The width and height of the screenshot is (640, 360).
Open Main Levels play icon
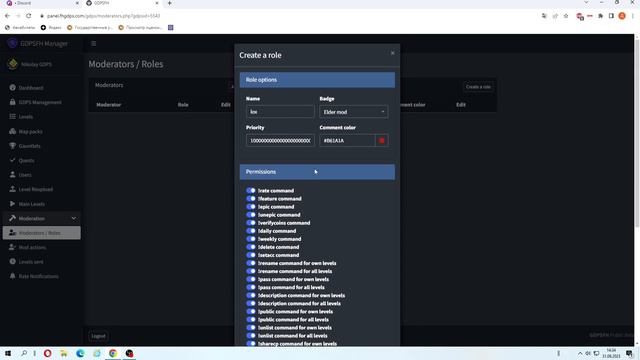coord(12,204)
